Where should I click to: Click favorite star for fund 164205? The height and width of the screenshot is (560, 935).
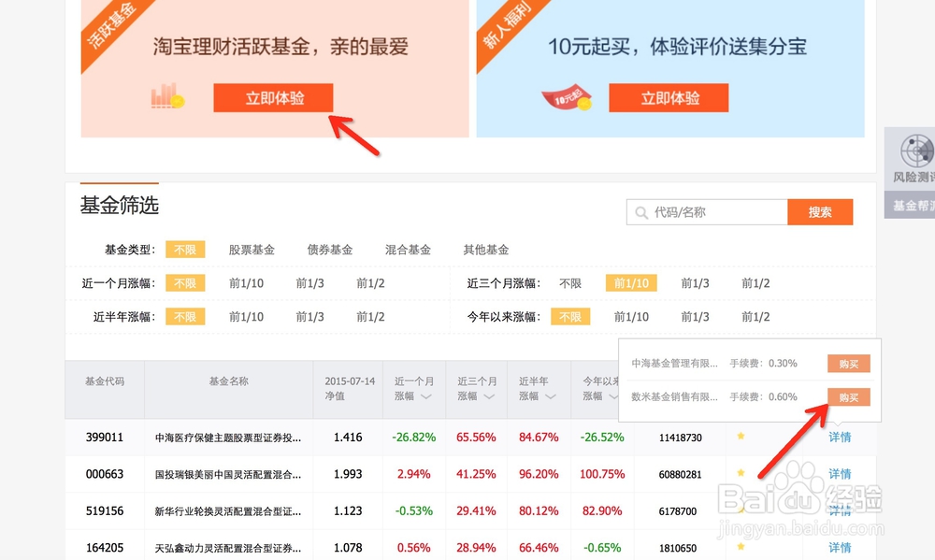[x=741, y=546]
